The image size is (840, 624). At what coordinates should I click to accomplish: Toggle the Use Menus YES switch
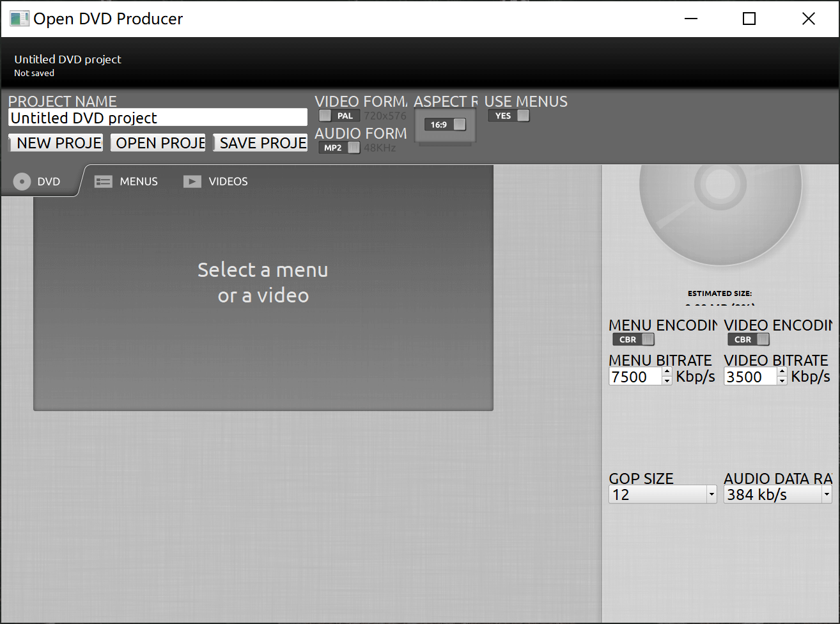click(509, 116)
